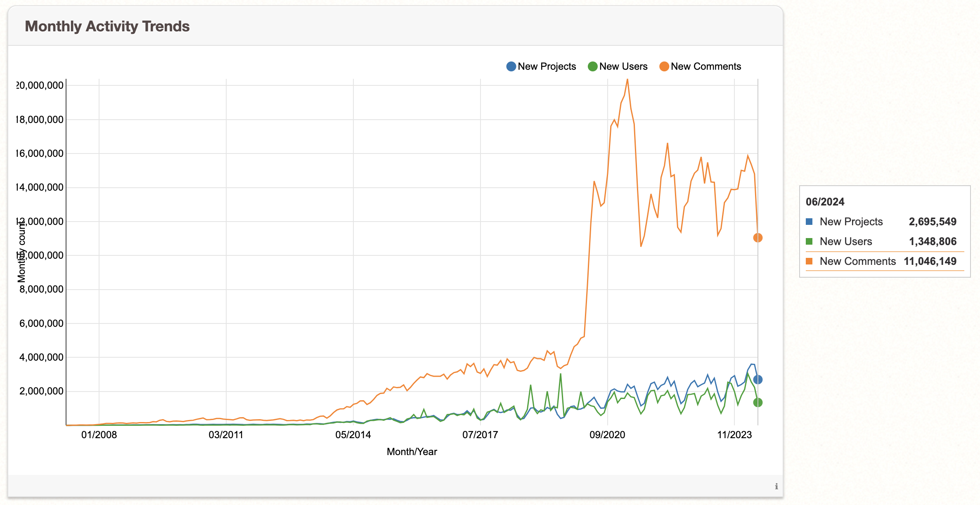Click the info icon at bottom right
980x505 pixels.
(776, 487)
